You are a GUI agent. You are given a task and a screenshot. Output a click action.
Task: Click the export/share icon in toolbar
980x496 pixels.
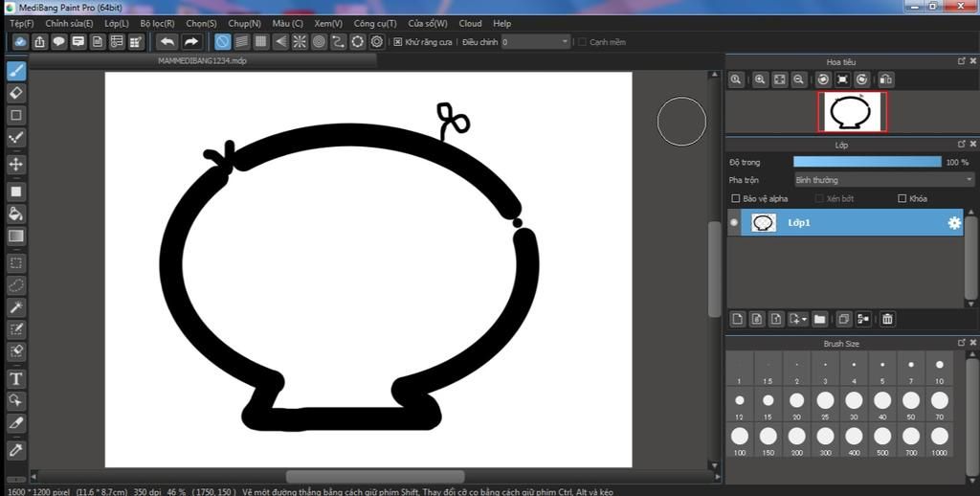[40, 42]
